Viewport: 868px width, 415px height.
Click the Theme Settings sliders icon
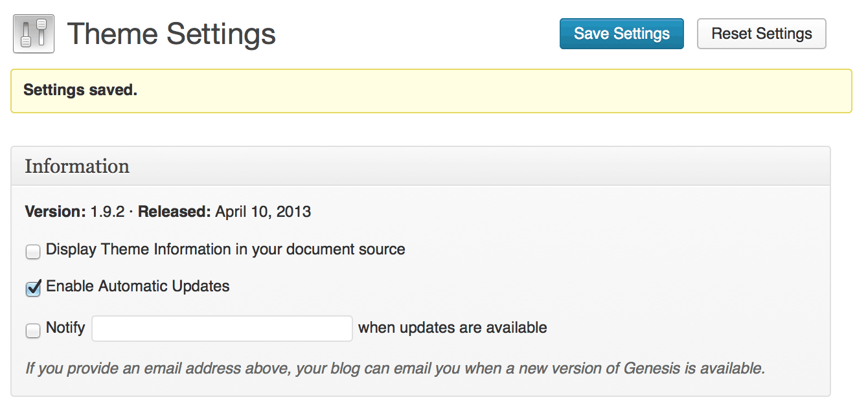tap(34, 34)
